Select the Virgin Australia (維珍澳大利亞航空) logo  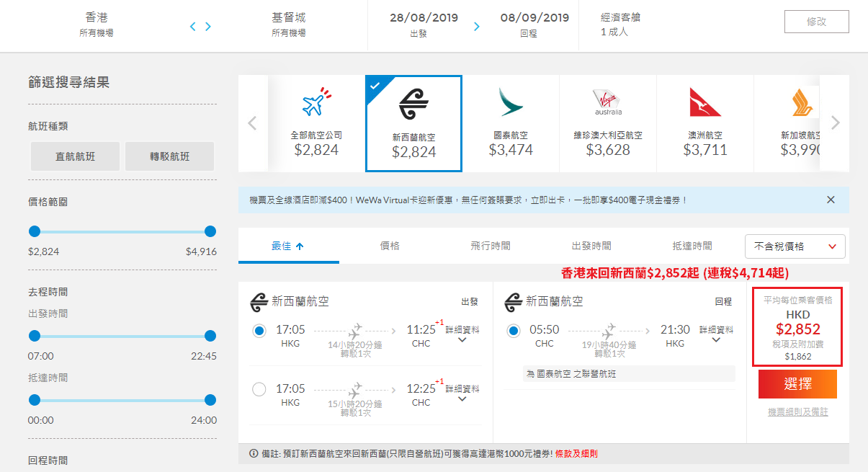(608, 102)
